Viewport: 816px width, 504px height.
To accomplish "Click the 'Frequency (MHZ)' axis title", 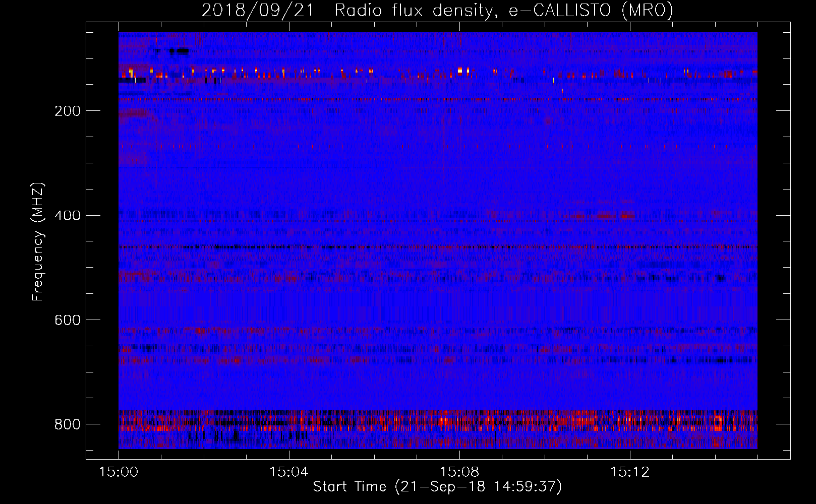I will tap(38, 241).
